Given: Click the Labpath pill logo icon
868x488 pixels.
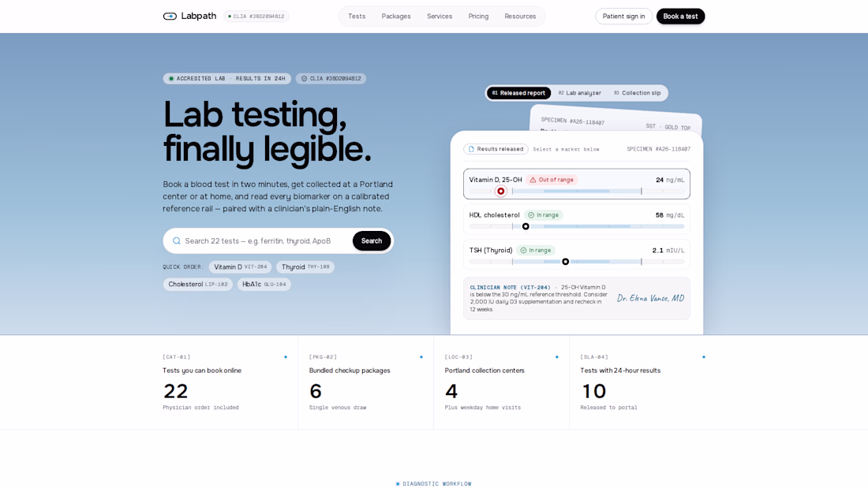Looking at the screenshot, I should pos(170,16).
